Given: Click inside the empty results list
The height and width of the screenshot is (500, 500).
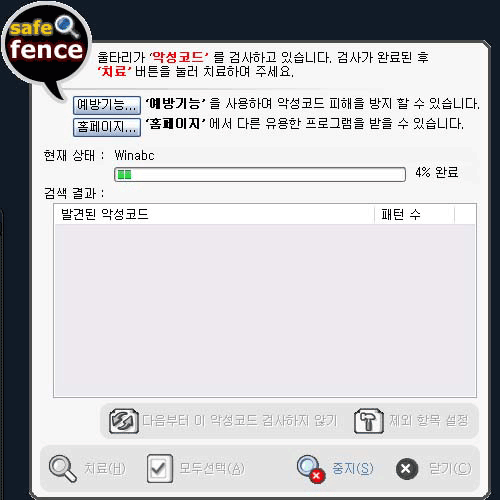Looking at the screenshot, I should pyautogui.click(x=265, y=310).
